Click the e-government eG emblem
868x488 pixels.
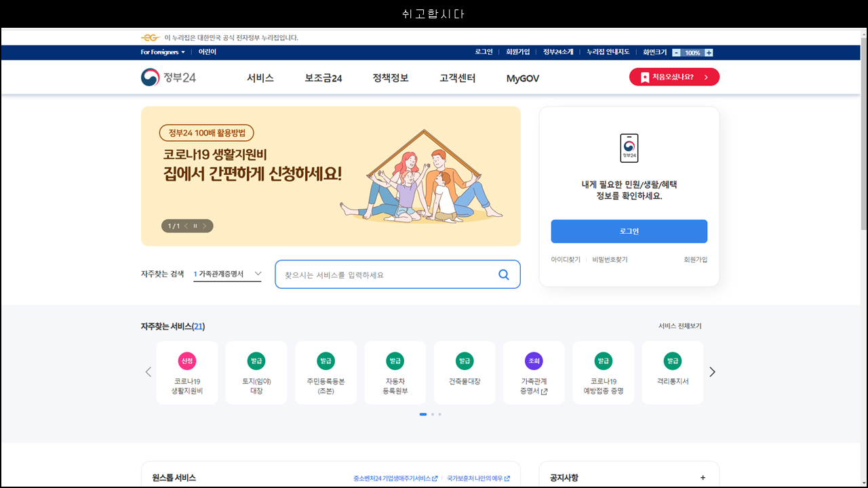[x=150, y=37]
